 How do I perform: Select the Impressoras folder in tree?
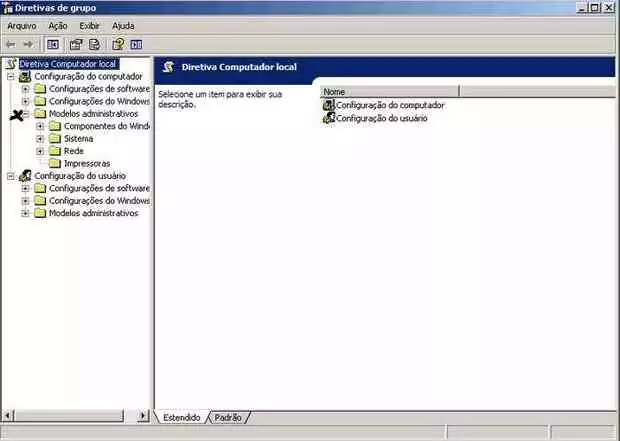click(86, 163)
